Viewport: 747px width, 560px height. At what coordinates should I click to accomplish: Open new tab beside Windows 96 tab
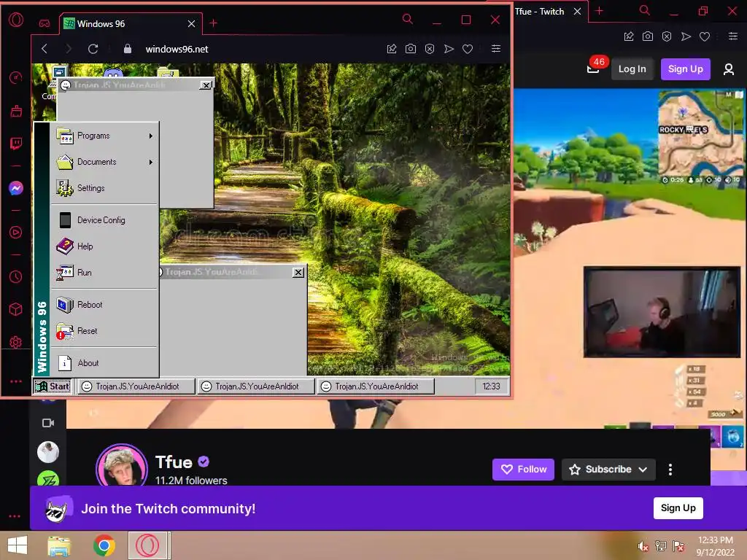coord(214,23)
